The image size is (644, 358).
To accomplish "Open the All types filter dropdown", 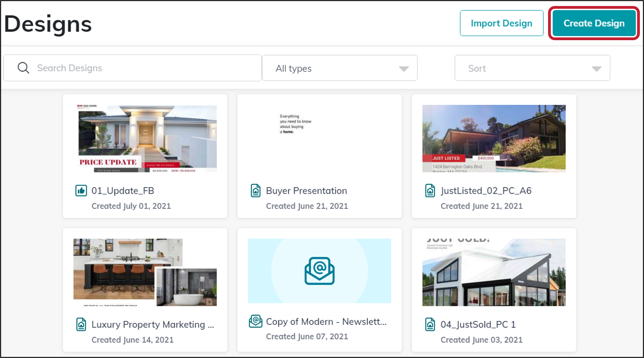I will point(340,68).
